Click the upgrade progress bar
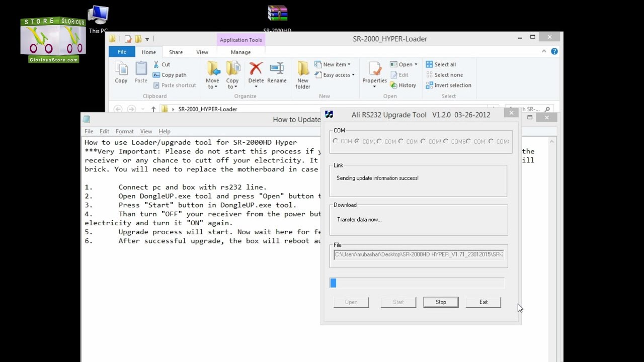Viewport: 644px width, 362px height. (417, 283)
